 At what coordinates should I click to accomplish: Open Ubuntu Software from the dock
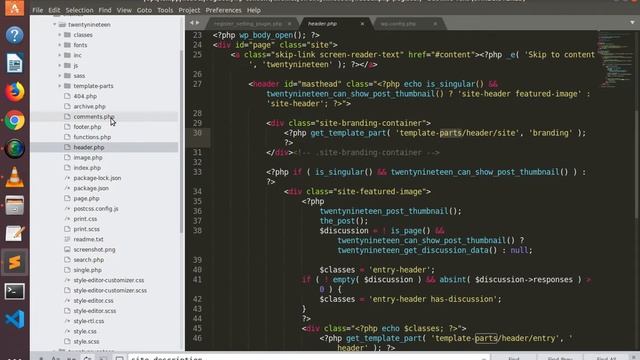pos(14,8)
